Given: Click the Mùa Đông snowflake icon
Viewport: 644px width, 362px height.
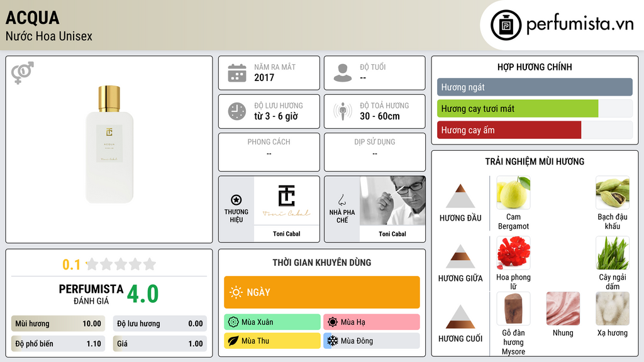Looking at the screenshot, I should pyautogui.click(x=333, y=341).
